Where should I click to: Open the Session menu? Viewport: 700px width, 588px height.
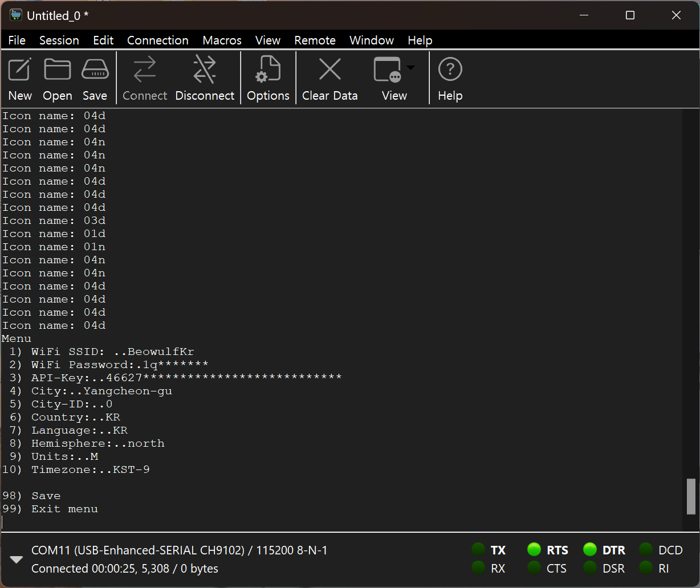click(x=59, y=40)
